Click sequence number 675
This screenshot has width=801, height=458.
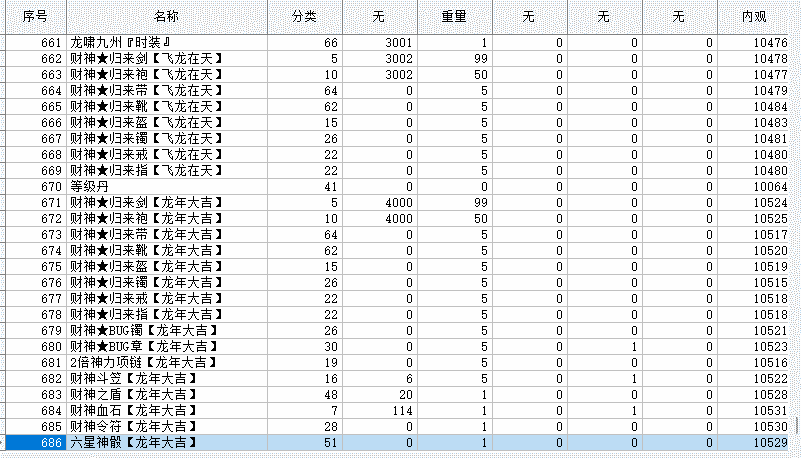click(x=36, y=267)
